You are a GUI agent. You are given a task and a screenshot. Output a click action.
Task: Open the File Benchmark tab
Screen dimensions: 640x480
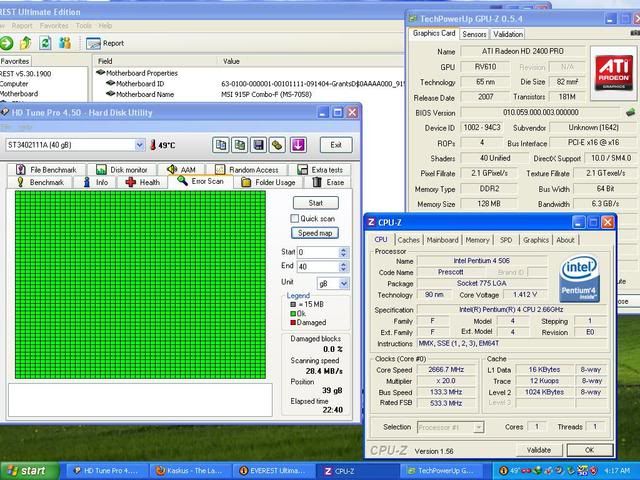pyautogui.click(x=47, y=170)
